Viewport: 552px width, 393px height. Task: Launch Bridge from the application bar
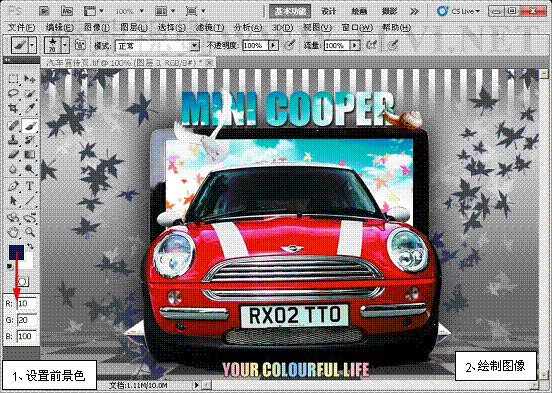point(44,11)
